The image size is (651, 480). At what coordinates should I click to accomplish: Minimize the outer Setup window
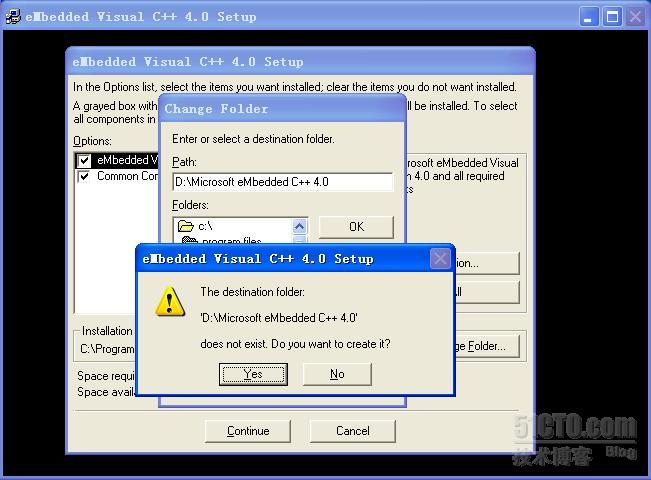pos(588,17)
